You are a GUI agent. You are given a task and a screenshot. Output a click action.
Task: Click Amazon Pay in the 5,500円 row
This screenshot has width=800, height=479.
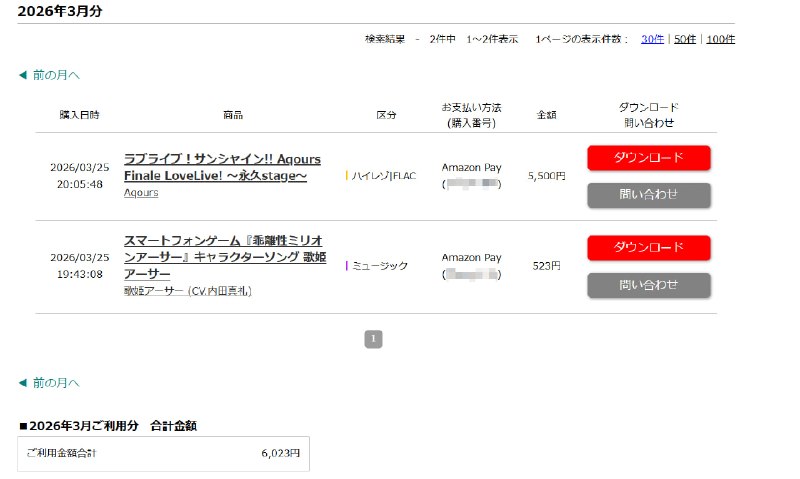tap(471, 167)
